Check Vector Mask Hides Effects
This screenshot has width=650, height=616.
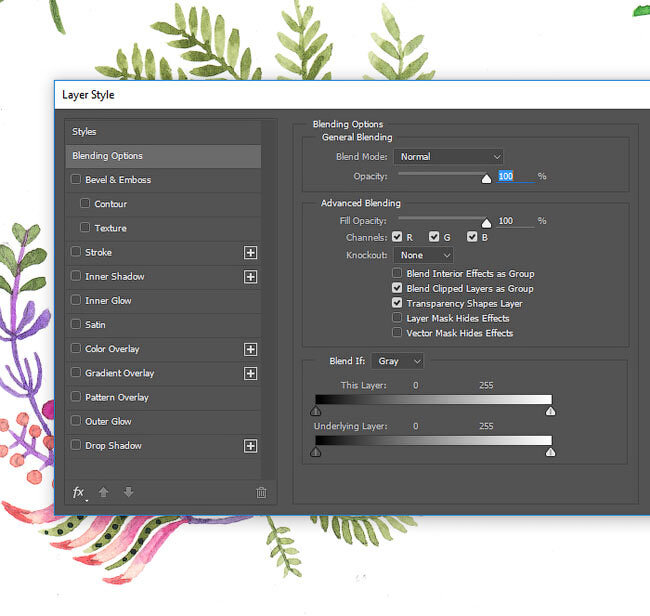[397, 332]
